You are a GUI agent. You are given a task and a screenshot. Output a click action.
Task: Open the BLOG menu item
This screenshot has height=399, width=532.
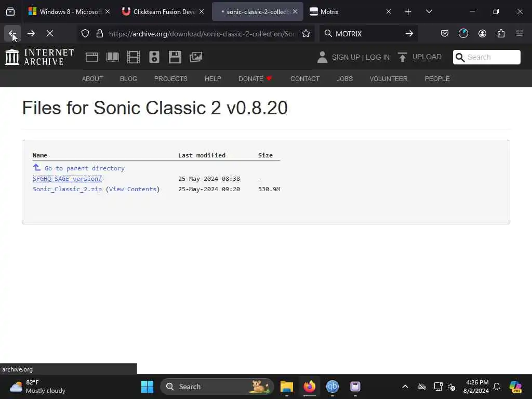tap(129, 79)
